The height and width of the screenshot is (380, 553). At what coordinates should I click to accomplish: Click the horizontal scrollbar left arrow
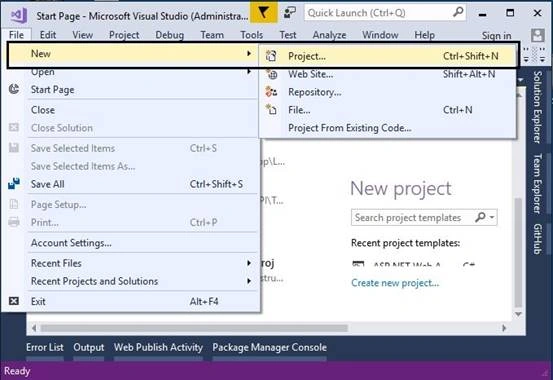click(x=34, y=328)
